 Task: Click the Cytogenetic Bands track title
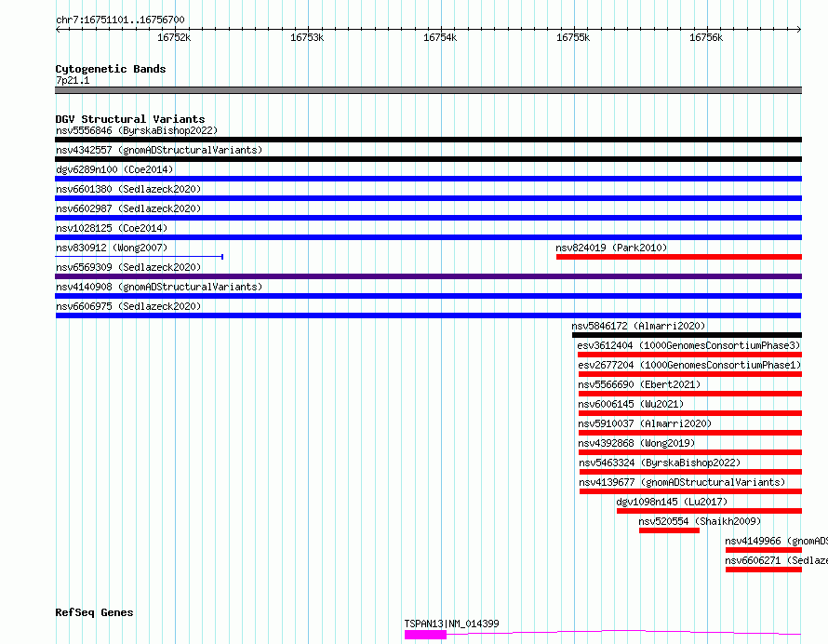coord(111,69)
